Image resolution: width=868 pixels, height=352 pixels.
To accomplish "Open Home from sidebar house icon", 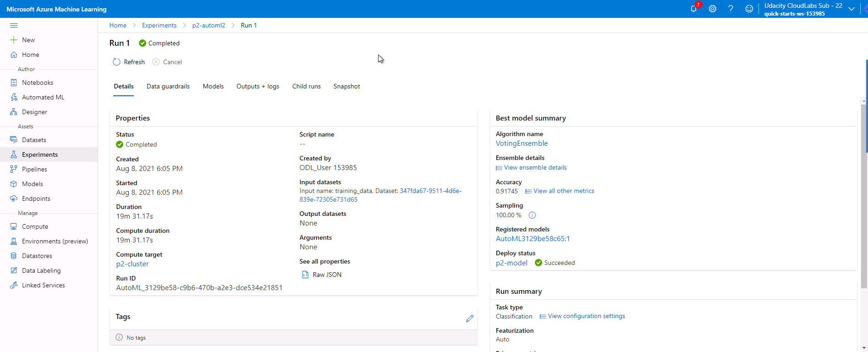I will tap(14, 55).
